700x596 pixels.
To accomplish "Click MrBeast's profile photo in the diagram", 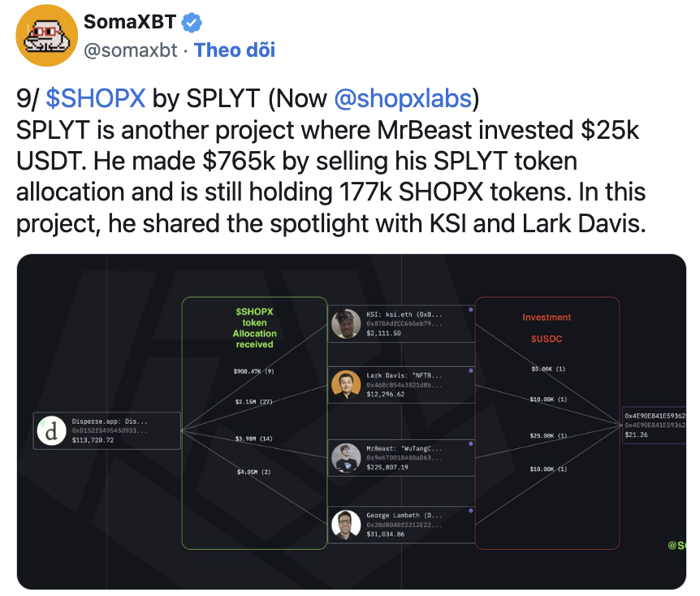I will pos(346,458).
